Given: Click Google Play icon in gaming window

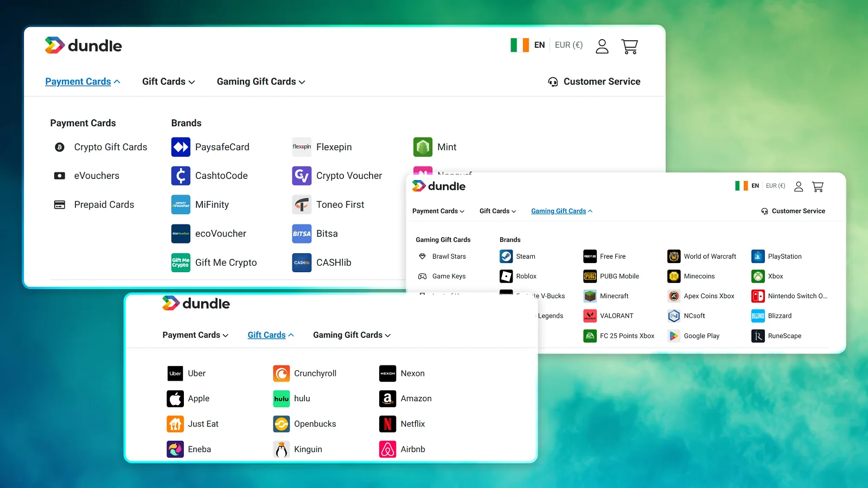Looking at the screenshot, I should (674, 336).
